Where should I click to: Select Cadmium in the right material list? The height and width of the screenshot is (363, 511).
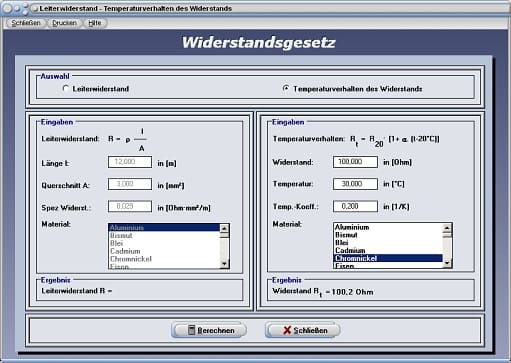click(388, 250)
